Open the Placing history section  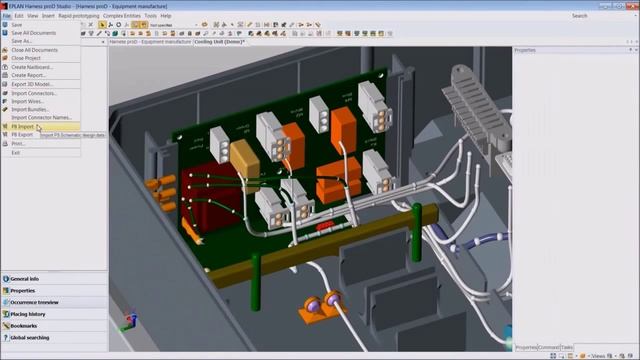[x=54, y=314]
